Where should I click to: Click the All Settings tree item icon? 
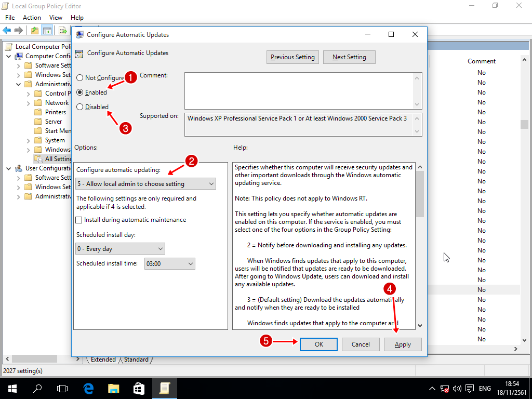pyautogui.click(x=38, y=159)
